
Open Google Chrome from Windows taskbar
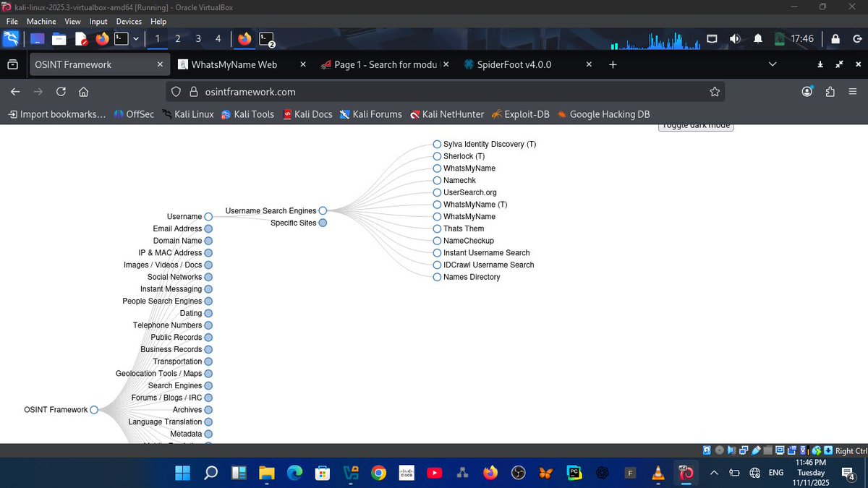tap(378, 473)
